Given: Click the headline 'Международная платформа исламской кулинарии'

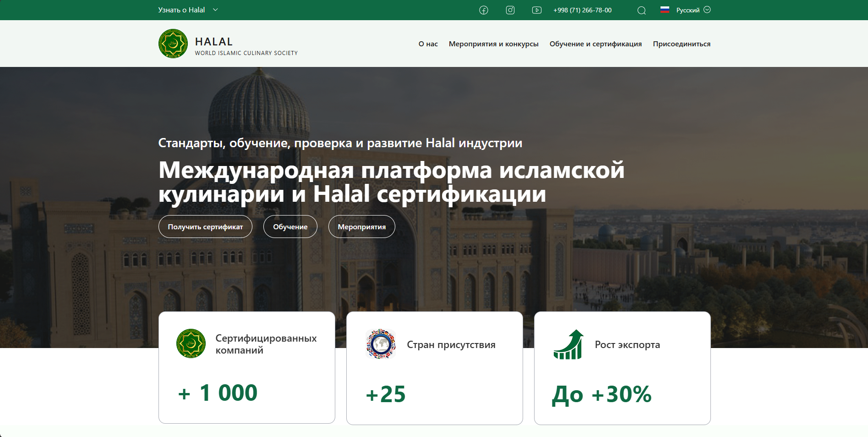Looking at the screenshot, I should pos(392,182).
